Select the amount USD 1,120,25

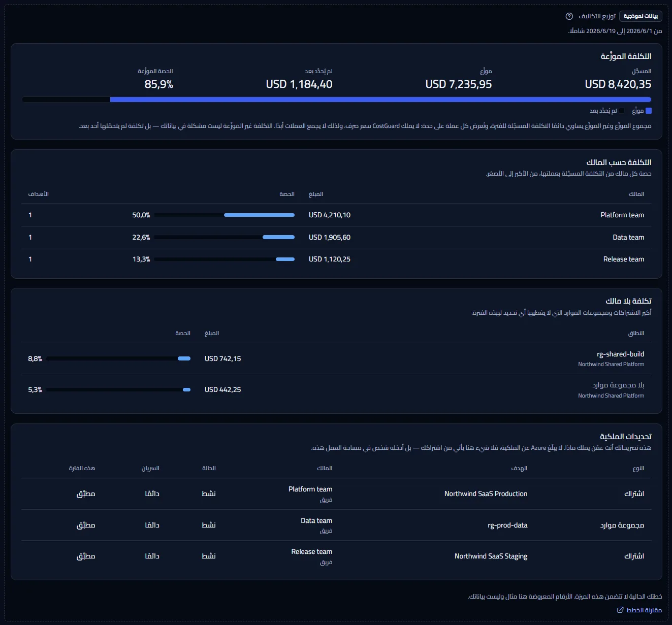(330, 259)
